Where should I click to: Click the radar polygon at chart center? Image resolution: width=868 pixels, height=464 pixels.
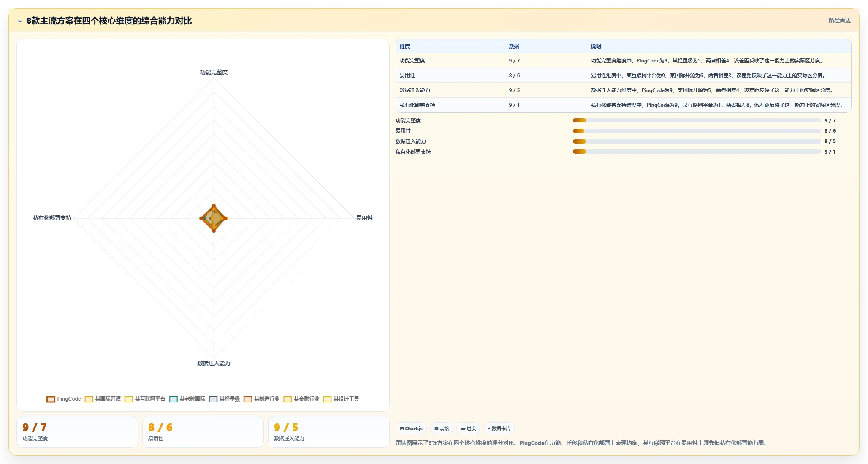[x=214, y=218]
